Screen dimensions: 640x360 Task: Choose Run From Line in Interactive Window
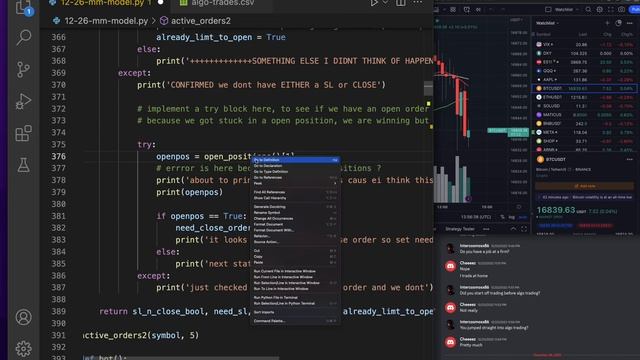tap(296, 277)
